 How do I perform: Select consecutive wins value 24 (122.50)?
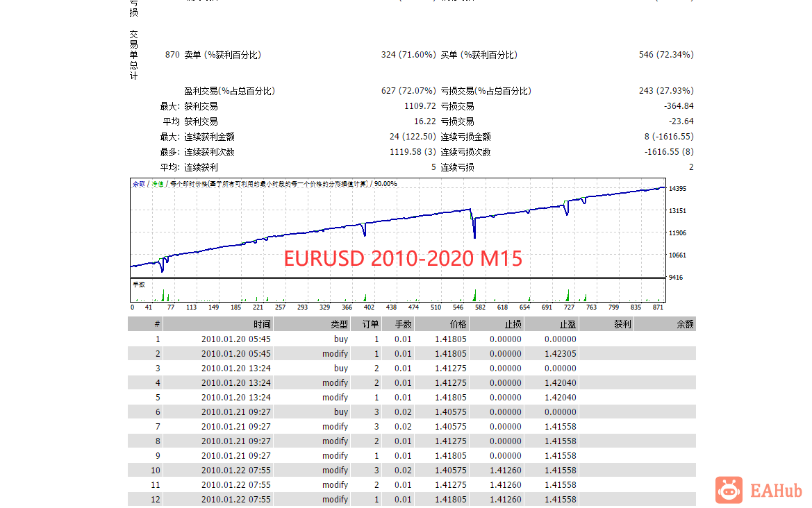(413, 137)
